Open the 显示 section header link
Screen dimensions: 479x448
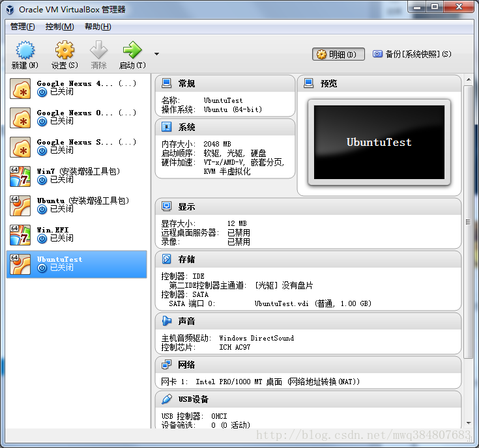tap(186, 206)
